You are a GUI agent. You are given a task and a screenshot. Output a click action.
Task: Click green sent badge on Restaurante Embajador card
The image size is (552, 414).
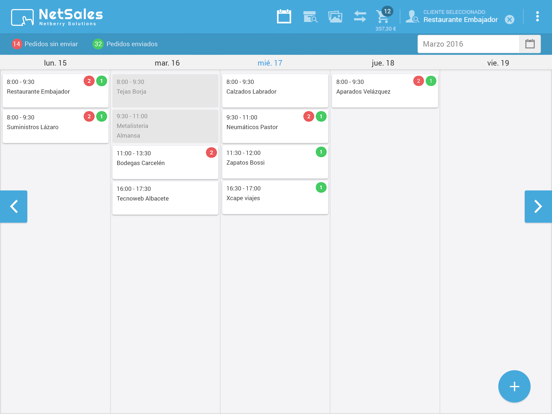point(101,81)
